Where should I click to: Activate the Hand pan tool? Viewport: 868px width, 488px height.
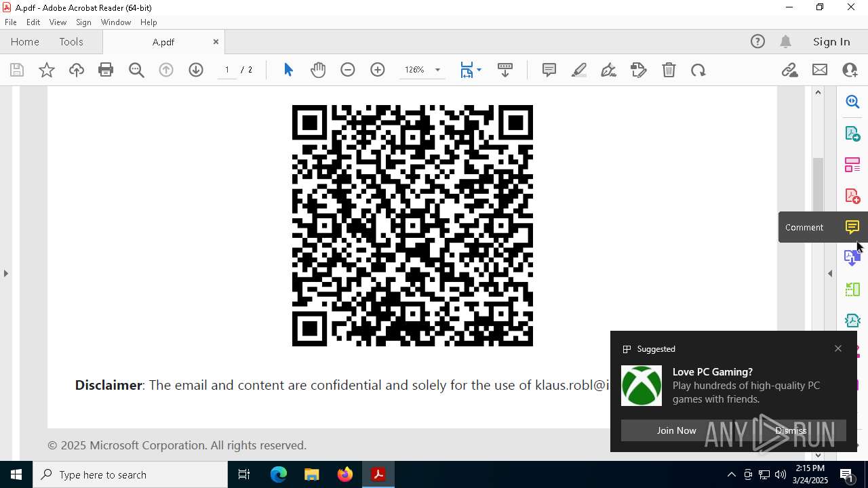[x=318, y=70]
